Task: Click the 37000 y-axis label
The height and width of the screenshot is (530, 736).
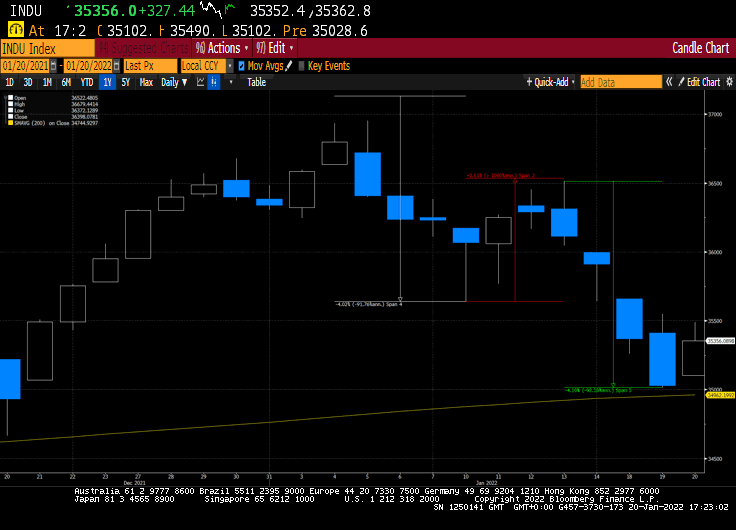Action: pos(715,114)
